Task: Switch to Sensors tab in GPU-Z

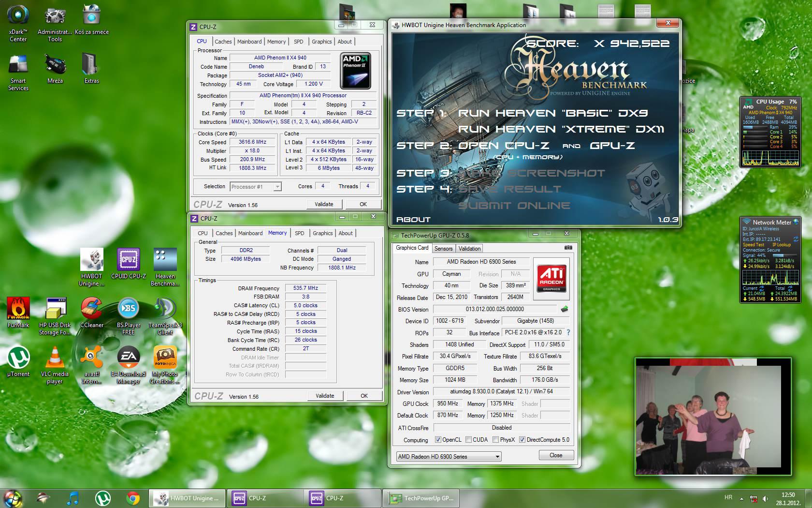Action: (x=443, y=249)
